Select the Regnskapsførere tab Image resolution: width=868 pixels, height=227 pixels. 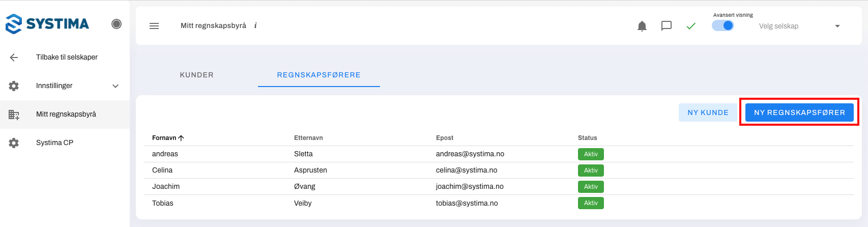(x=319, y=75)
